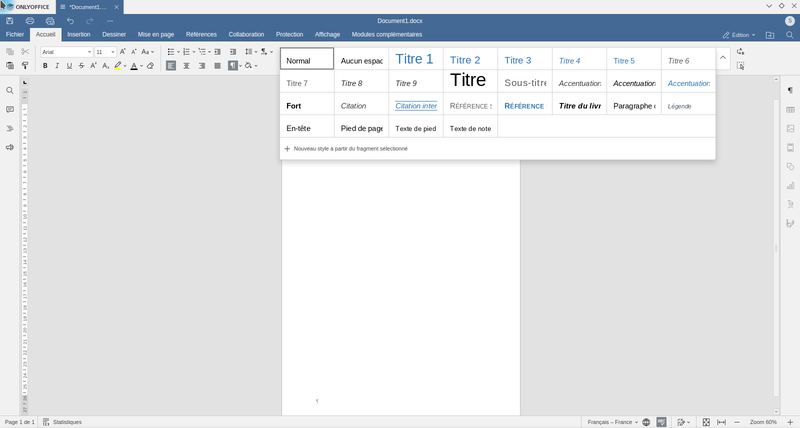Toggle Bold formatting

pos(44,66)
